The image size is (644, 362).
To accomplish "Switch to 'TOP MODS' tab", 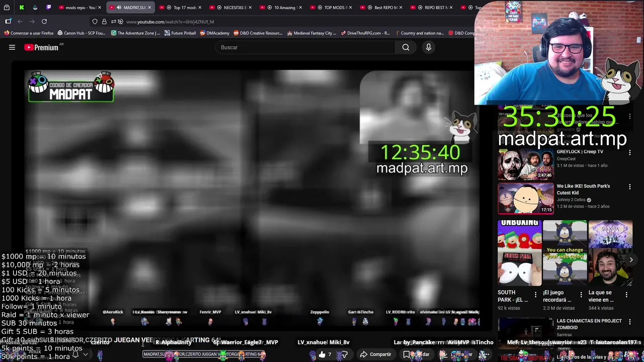I will (x=331, y=8).
